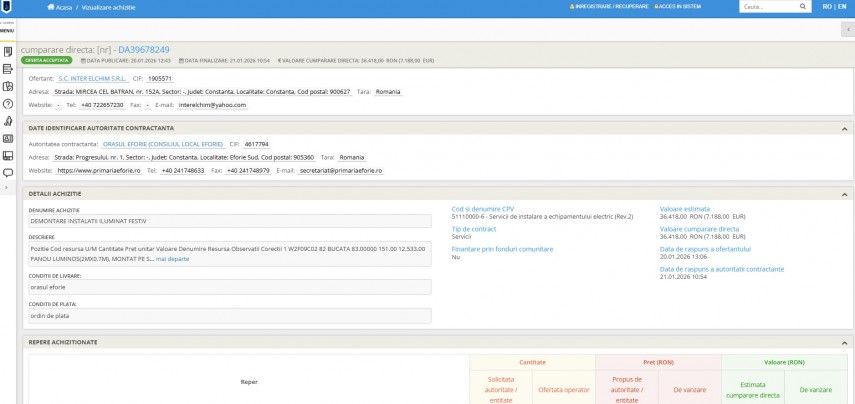Collapse the Repere Achizitionate section

[845, 341]
